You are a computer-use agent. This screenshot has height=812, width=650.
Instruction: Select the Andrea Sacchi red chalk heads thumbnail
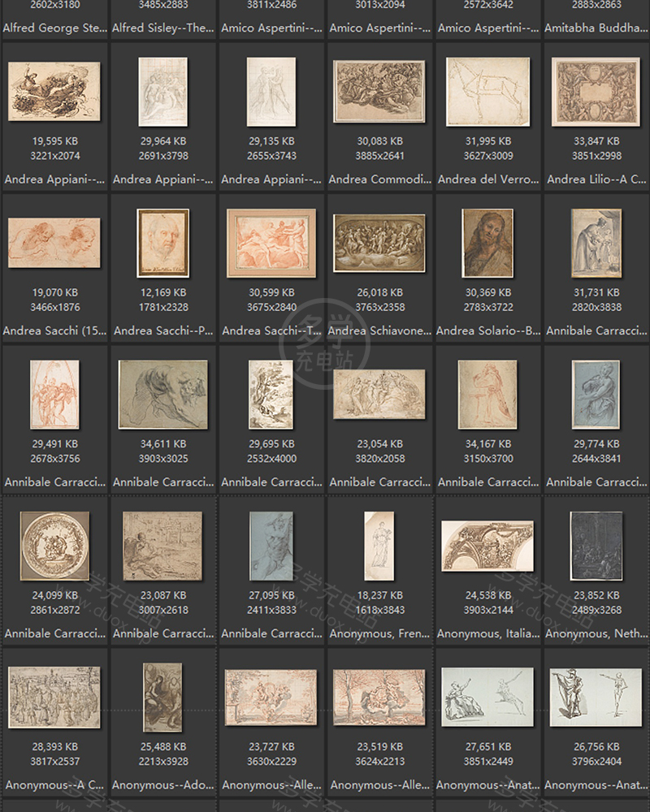pyautogui.click(x=54, y=242)
